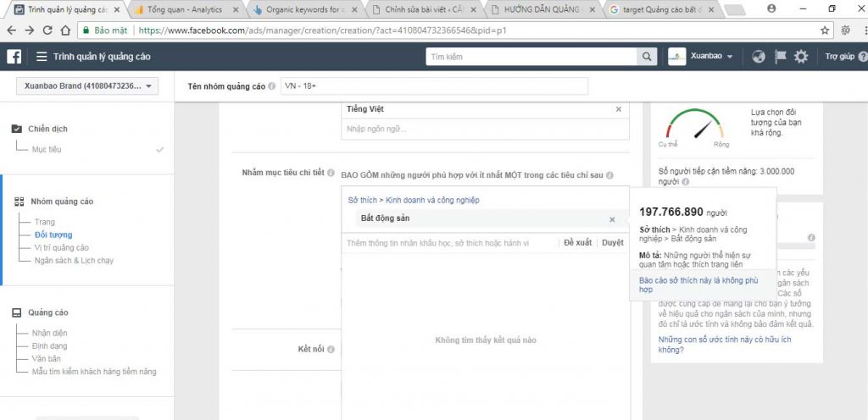Screen dimensions: 868x420
Task: Select Trang under Nhóm quảng cáo
Action: point(45,222)
